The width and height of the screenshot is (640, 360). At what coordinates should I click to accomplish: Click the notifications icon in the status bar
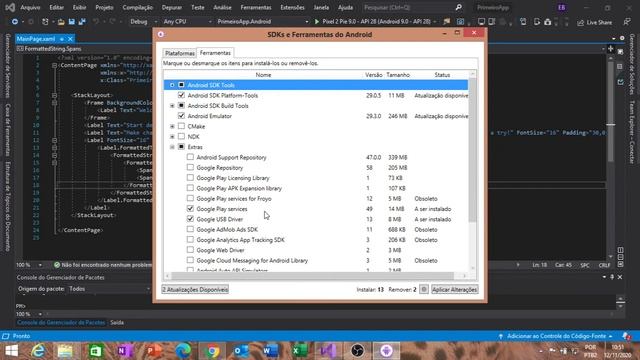[x=626, y=336]
